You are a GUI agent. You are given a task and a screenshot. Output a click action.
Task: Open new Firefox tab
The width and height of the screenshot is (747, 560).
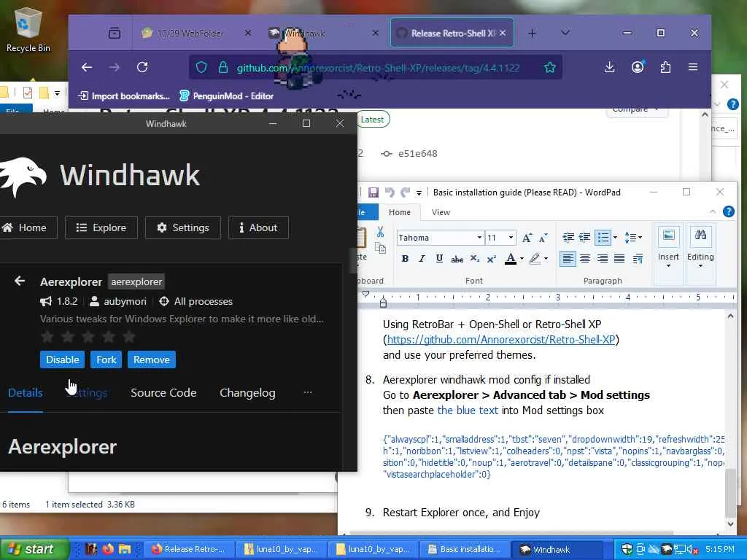(x=532, y=33)
